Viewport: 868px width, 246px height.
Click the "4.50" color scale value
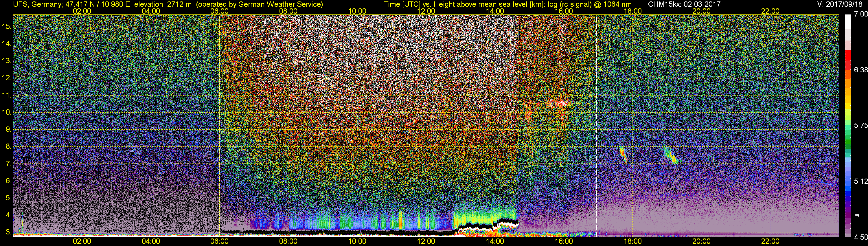(x=860, y=237)
